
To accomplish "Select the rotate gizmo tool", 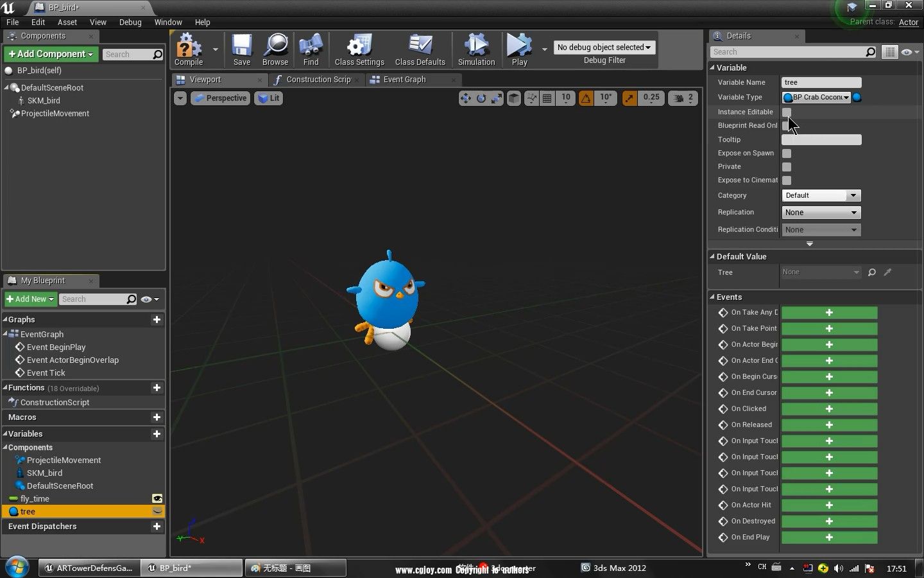I will pyautogui.click(x=481, y=98).
